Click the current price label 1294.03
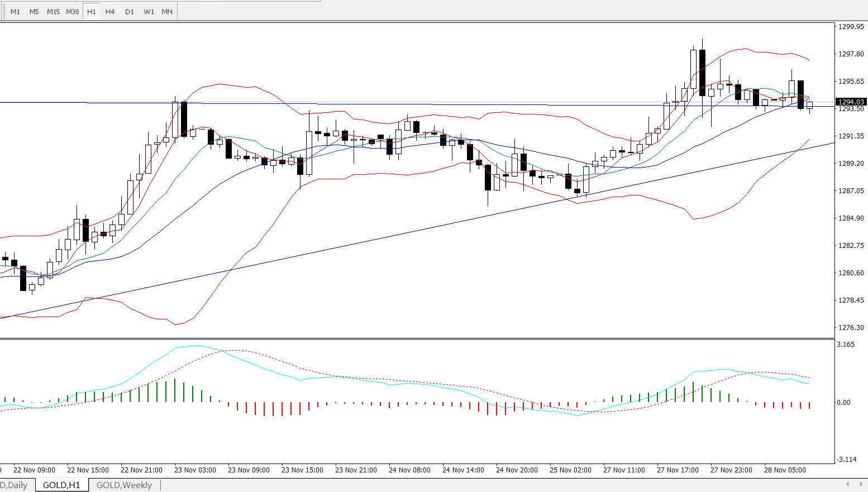This screenshot has height=492, width=868. coord(851,102)
